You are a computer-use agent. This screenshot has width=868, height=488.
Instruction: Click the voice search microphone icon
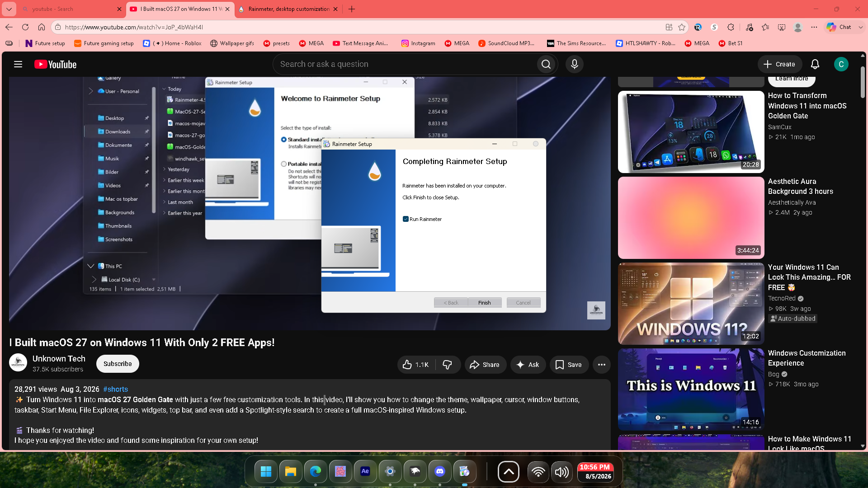click(x=575, y=64)
